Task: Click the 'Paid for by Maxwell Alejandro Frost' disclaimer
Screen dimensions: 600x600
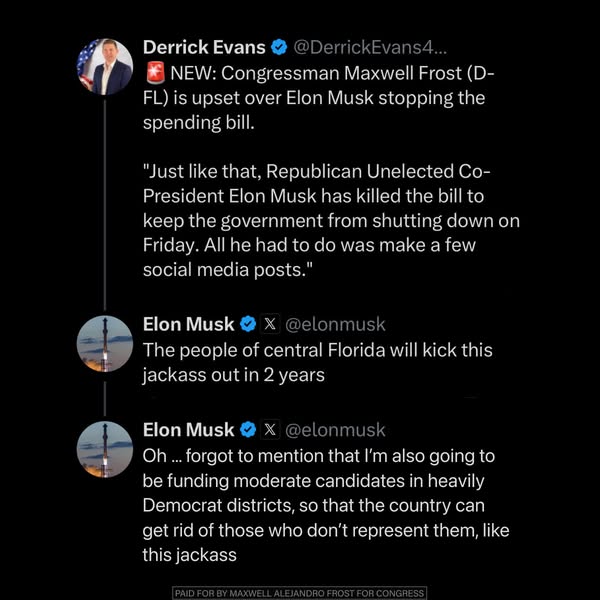Action: click(x=300, y=593)
